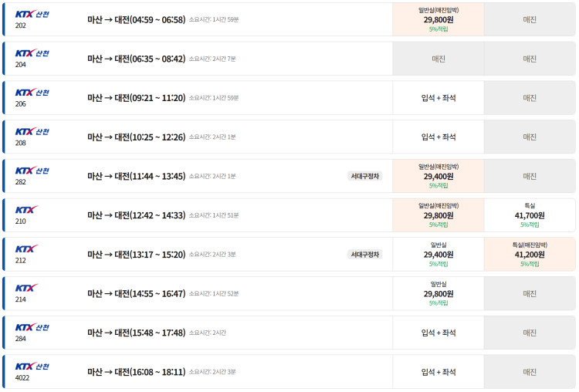Click the KTX logo for train 214
Viewport: 579px width, 392px height.
(26, 288)
